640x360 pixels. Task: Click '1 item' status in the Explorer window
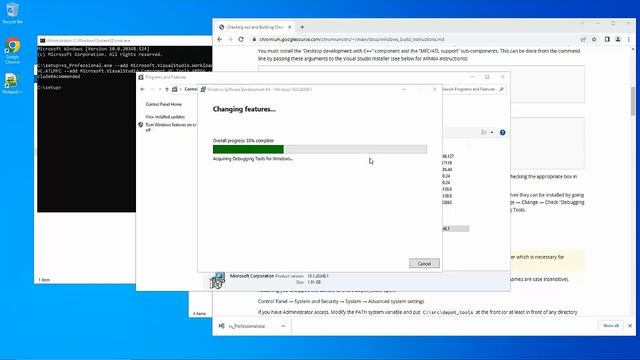point(44,280)
